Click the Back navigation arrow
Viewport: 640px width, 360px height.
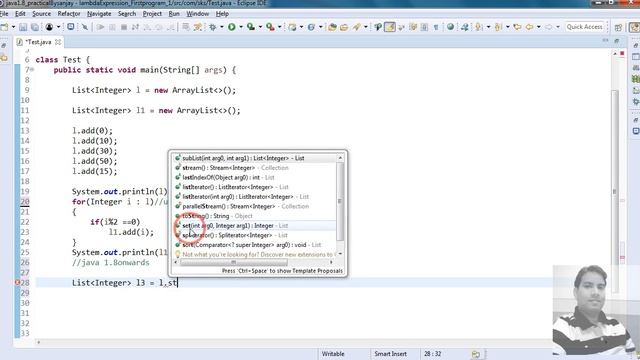(x=529, y=27)
